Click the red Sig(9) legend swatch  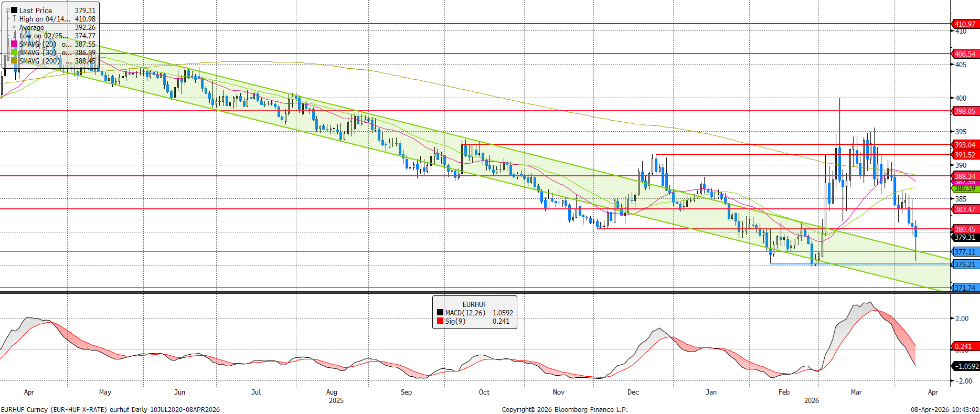point(440,321)
